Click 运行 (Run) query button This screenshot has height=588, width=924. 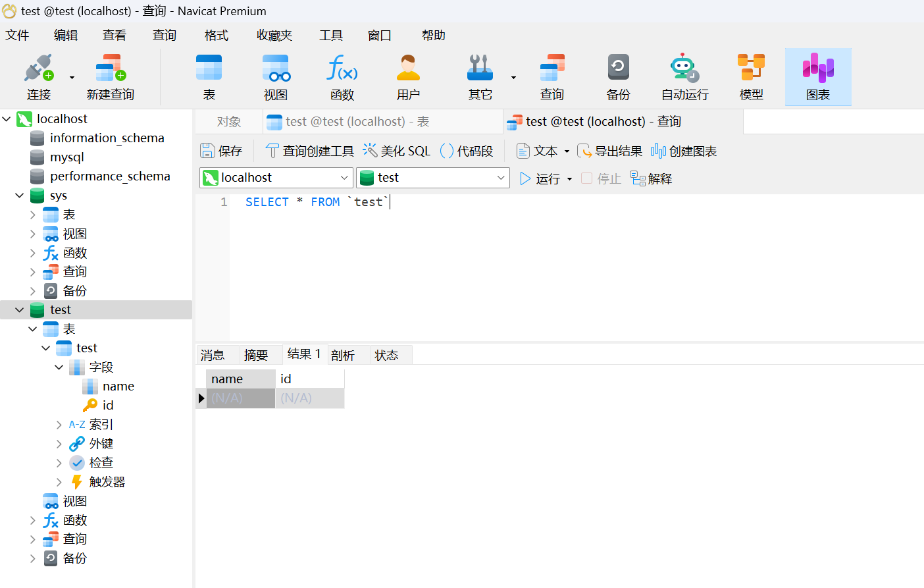(540, 178)
